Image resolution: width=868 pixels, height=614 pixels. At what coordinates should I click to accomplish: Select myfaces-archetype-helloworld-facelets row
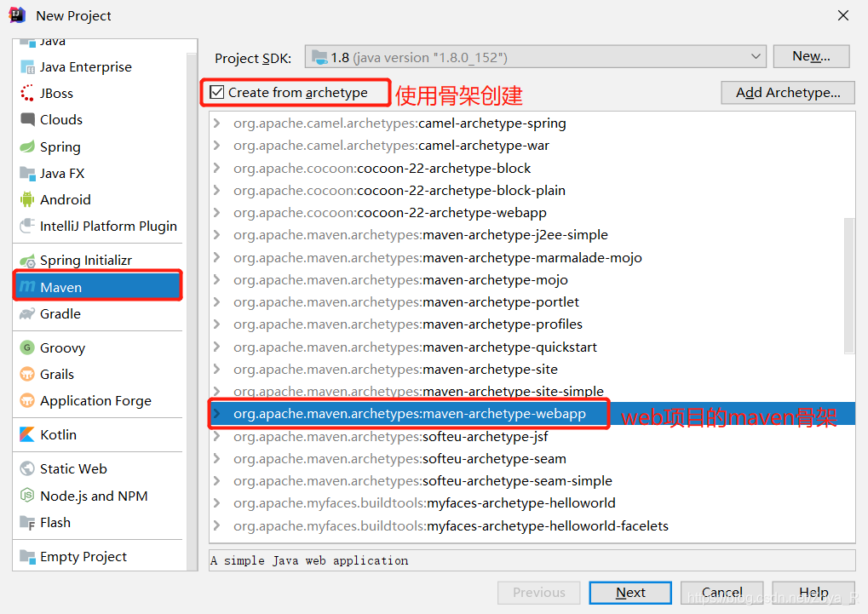532,525
